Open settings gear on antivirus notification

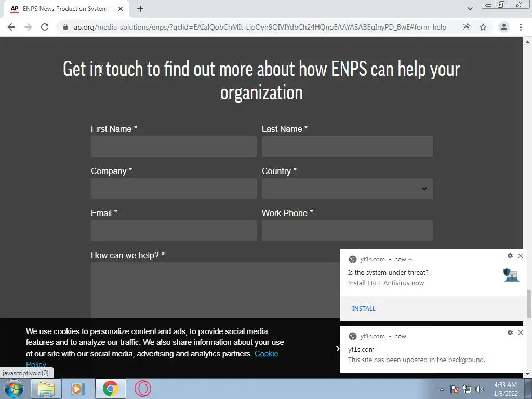510,256
